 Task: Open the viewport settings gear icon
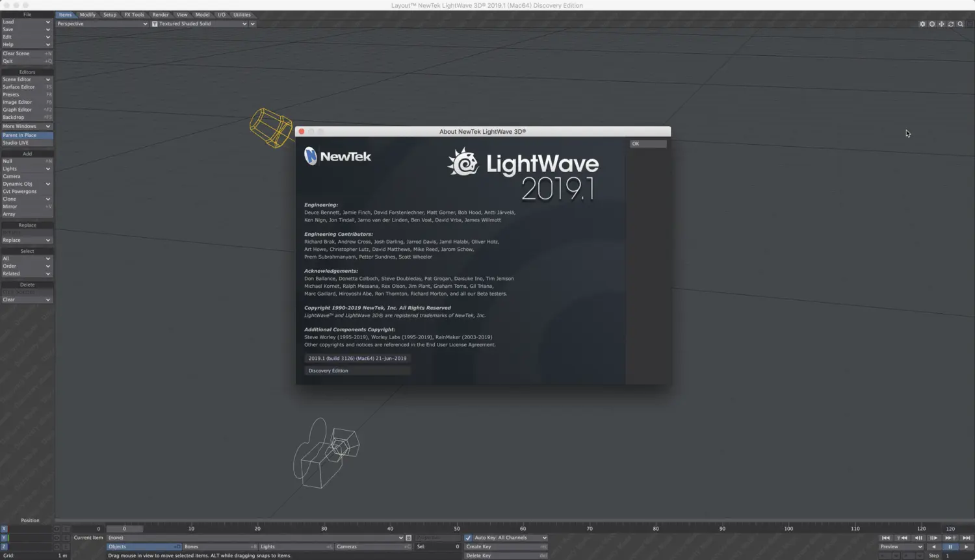pyautogui.click(x=922, y=24)
